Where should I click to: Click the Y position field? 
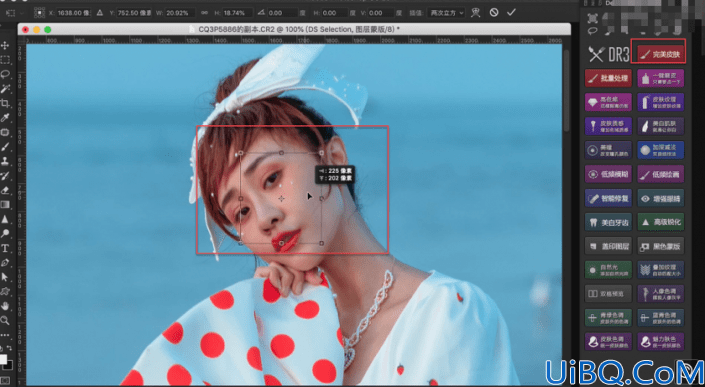pos(134,13)
